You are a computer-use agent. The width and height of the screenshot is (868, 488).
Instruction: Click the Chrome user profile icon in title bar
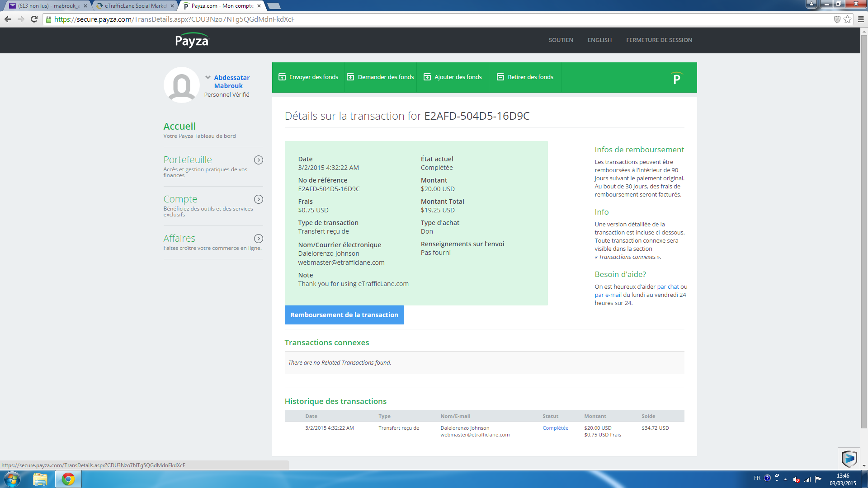[811, 4]
